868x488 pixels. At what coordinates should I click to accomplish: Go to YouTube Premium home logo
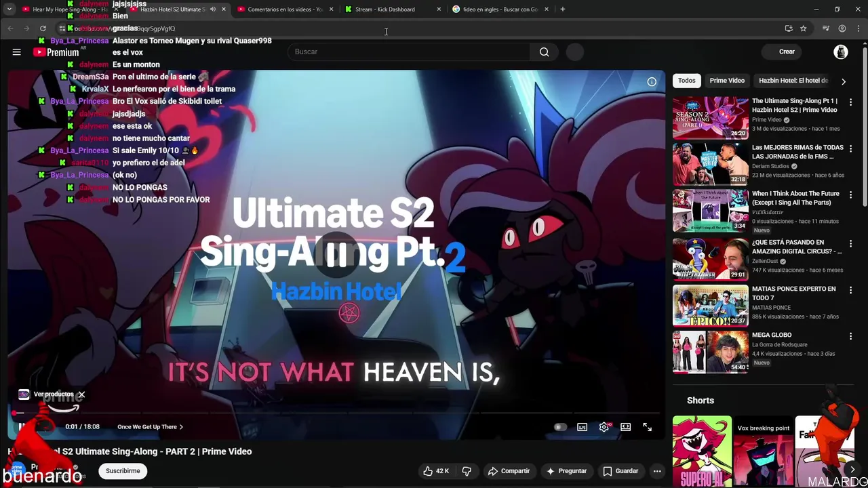[x=56, y=52]
